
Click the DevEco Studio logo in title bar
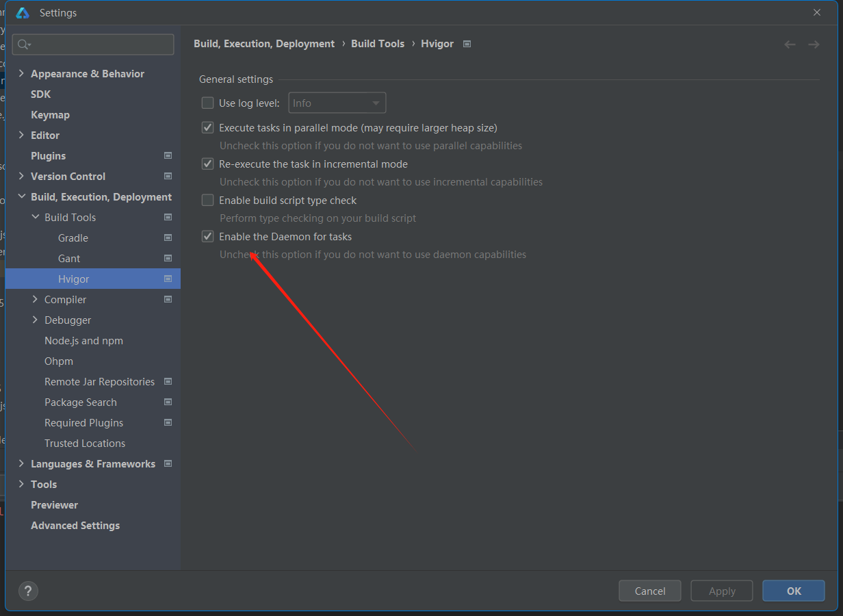click(23, 13)
